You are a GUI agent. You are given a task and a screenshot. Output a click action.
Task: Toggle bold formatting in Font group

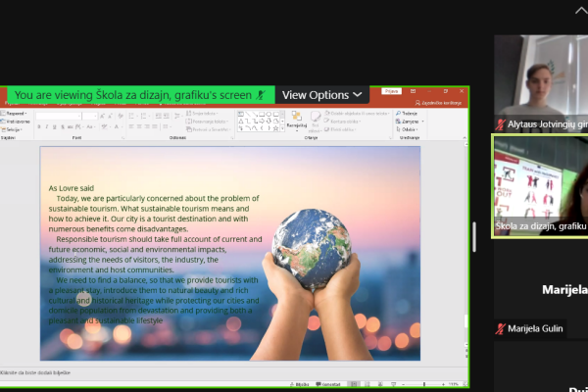(x=39, y=126)
